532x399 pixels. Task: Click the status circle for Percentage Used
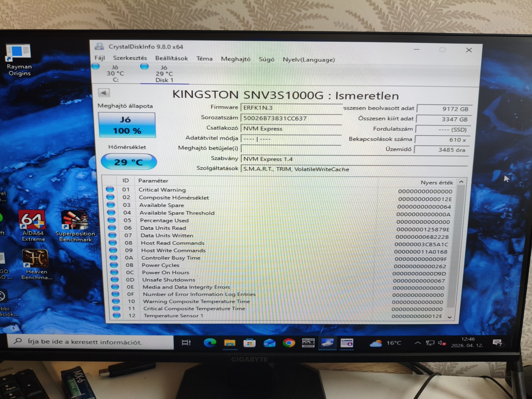coord(111,220)
